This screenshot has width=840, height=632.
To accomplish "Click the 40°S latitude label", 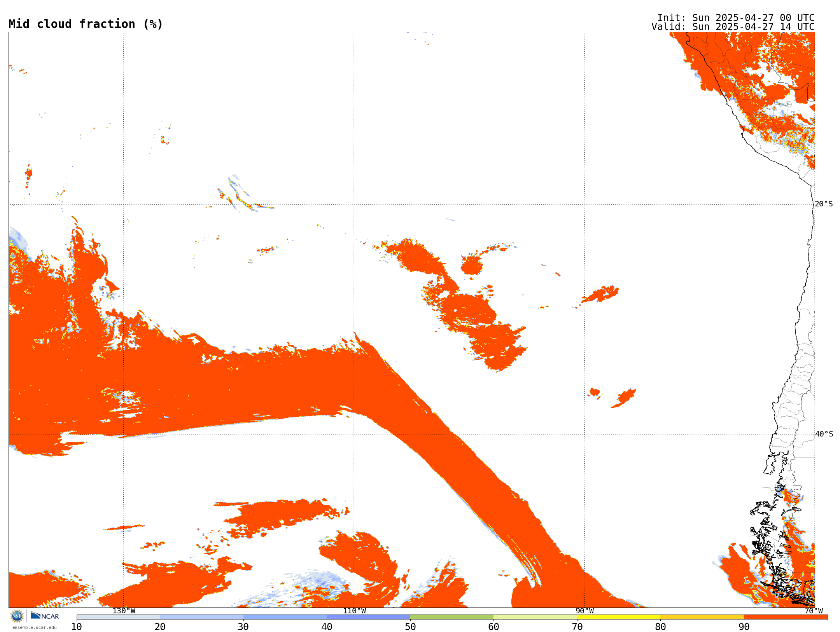I will (824, 434).
